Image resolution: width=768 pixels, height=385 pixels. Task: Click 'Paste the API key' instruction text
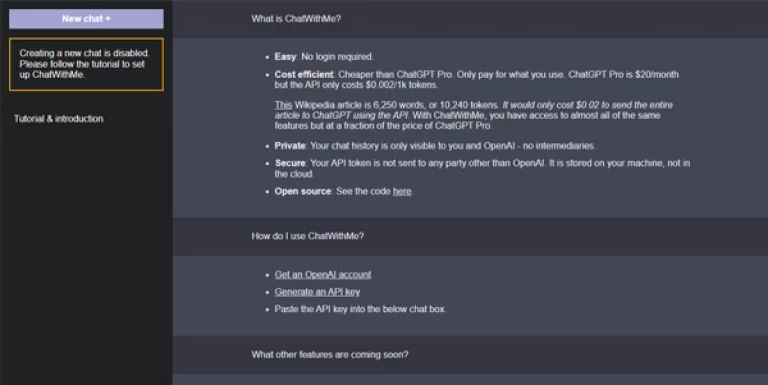coord(360,309)
